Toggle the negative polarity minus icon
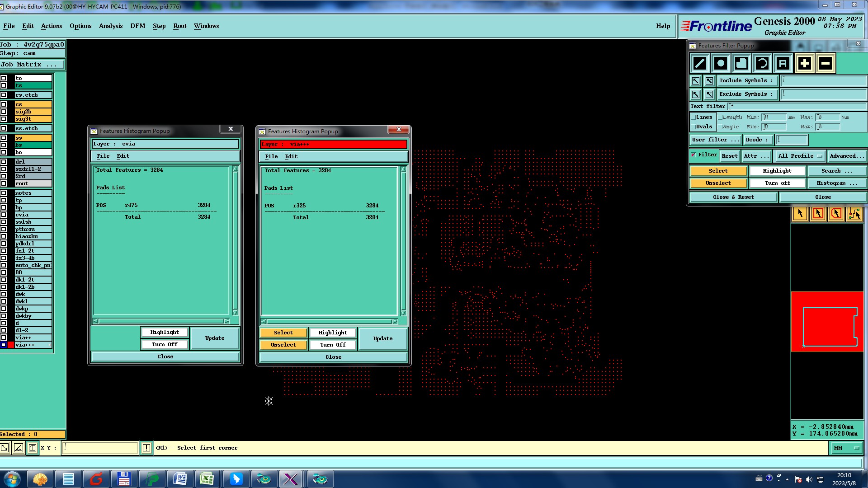This screenshot has width=868, height=488. coord(826,63)
